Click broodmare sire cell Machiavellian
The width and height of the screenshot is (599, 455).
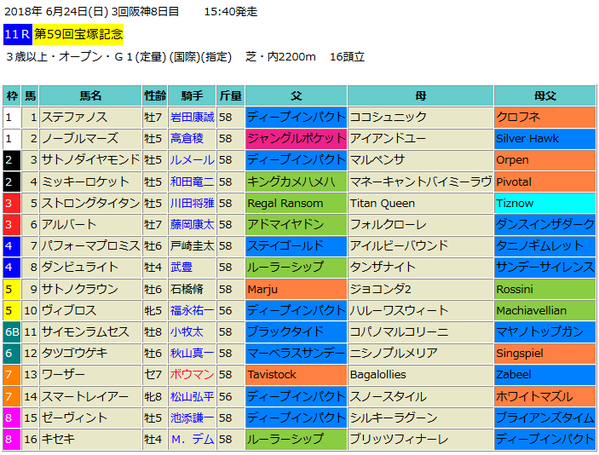545,311
